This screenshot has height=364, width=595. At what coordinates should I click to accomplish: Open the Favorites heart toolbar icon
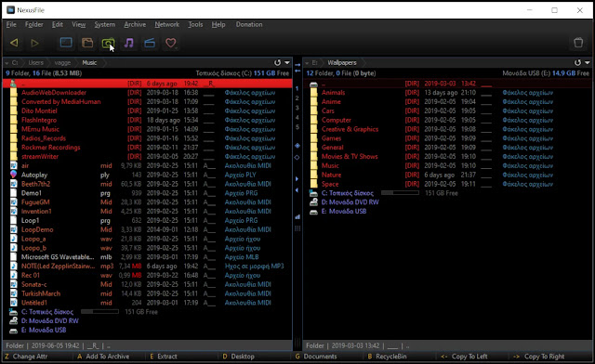point(171,43)
